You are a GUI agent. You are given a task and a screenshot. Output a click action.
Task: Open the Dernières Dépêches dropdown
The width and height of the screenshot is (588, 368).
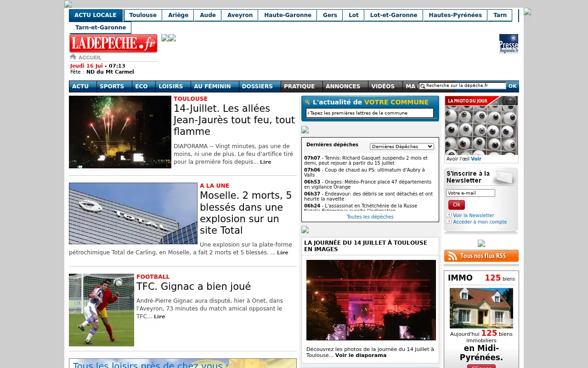pyautogui.click(x=402, y=146)
